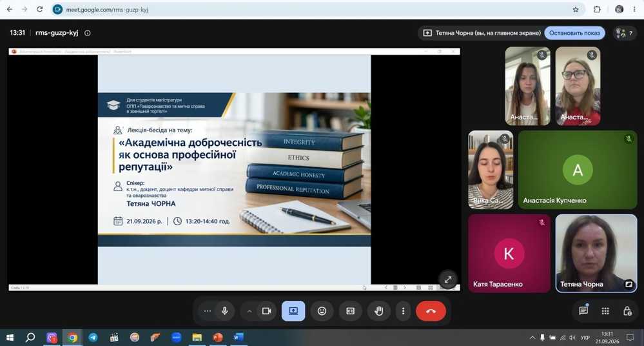The width and height of the screenshot is (644, 346).
Task: Open the overflow dots left of microphone
Action: [x=208, y=311]
